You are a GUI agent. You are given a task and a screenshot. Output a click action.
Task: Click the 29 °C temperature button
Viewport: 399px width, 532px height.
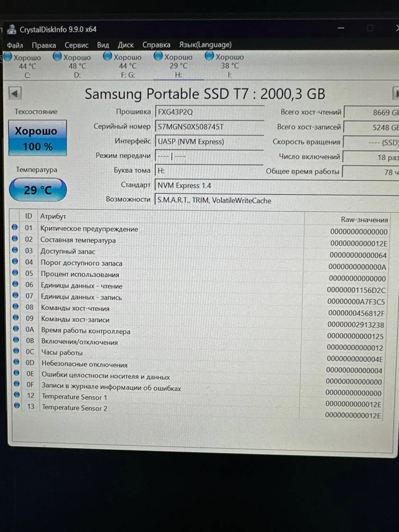[x=37, y=190]
